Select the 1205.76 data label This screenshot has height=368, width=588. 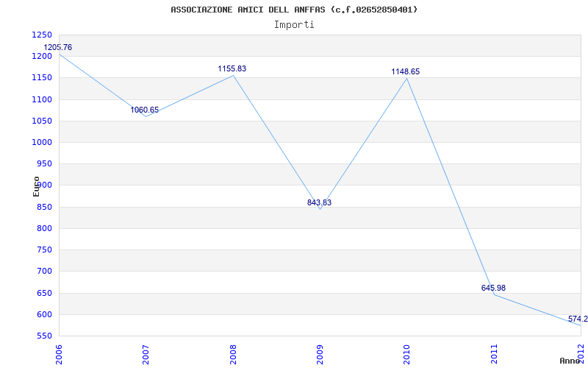[x=58, y=47]
